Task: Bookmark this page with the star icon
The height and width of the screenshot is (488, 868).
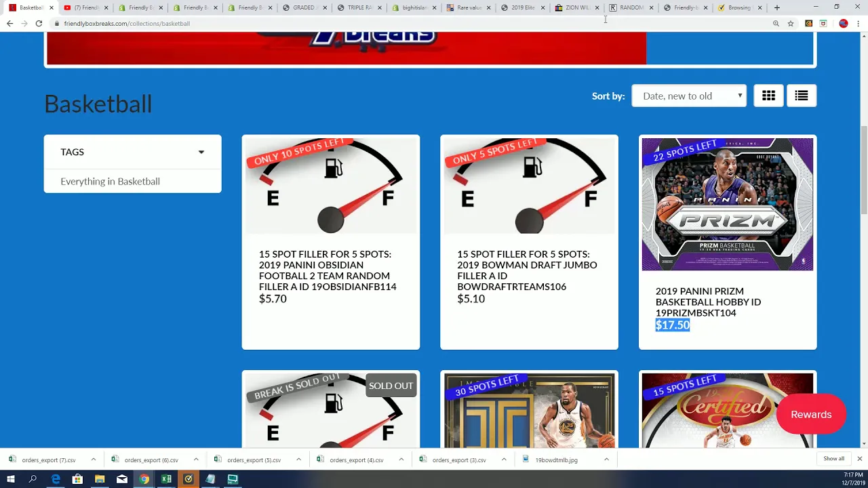Action: coord(791,23)
